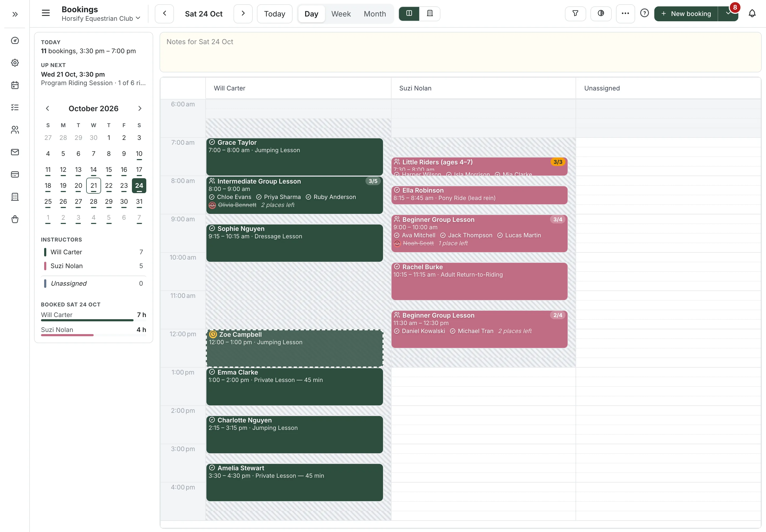
Task: Switch to building list layout toggle
Action: pyautogui.click(x=430, y=14)
